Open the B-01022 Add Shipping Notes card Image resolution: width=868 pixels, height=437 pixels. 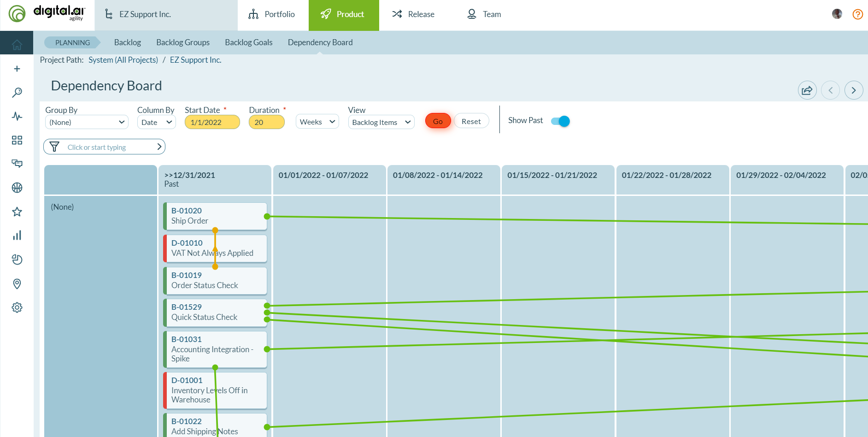[215, 425]
